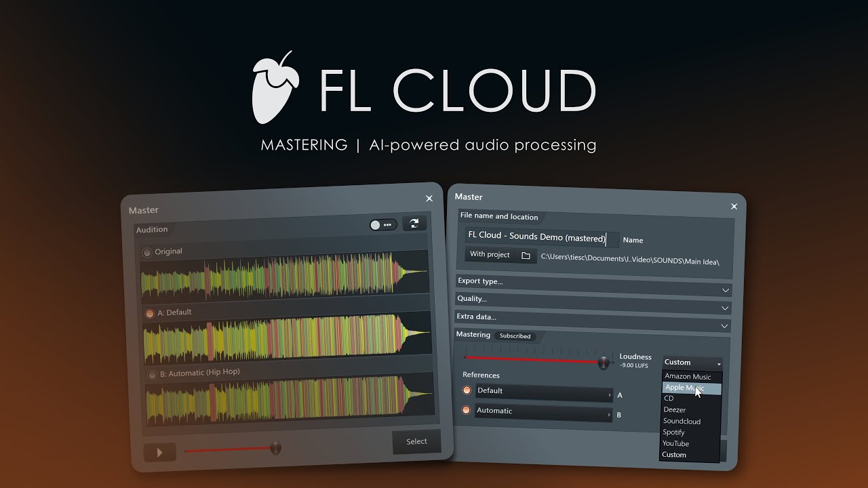This screenshot has width=868, height=488.
Task: Open the Default reference dropdown
Action: pos(544,392)
